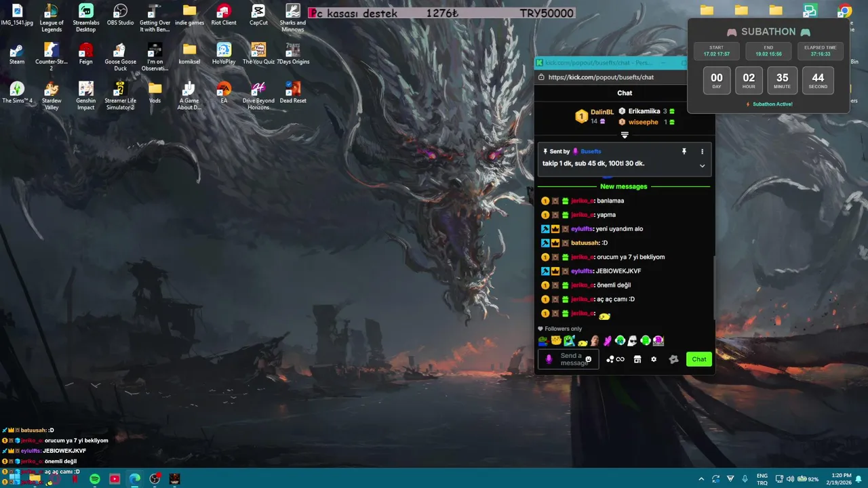
Task: Open IMG_1541.jpg file on desktop
Action: click(x=17, y=15)
